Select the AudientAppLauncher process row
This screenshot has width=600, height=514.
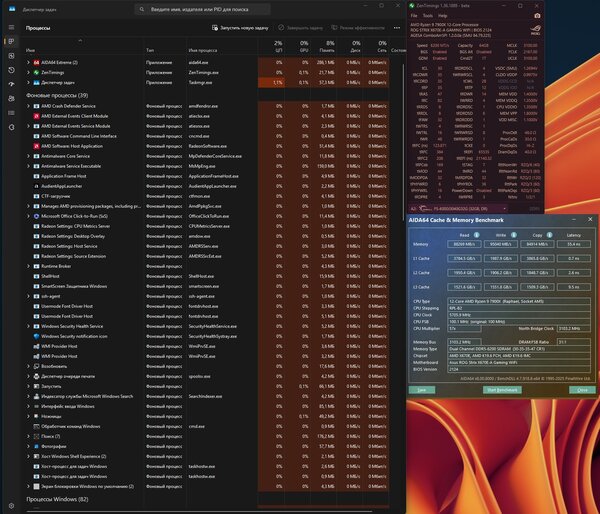point(207,186)
